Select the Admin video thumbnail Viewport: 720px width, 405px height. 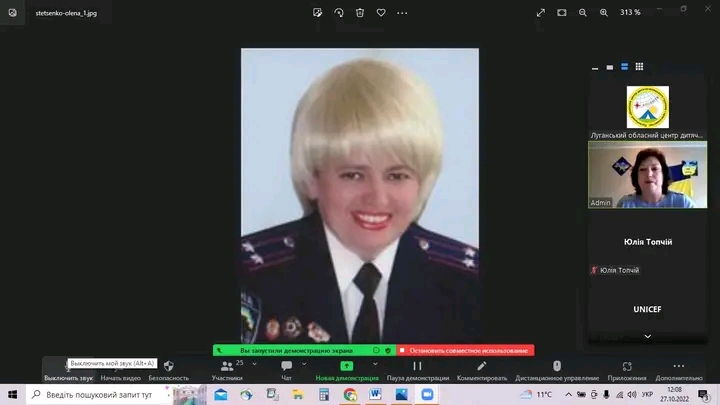coord(647,174)
